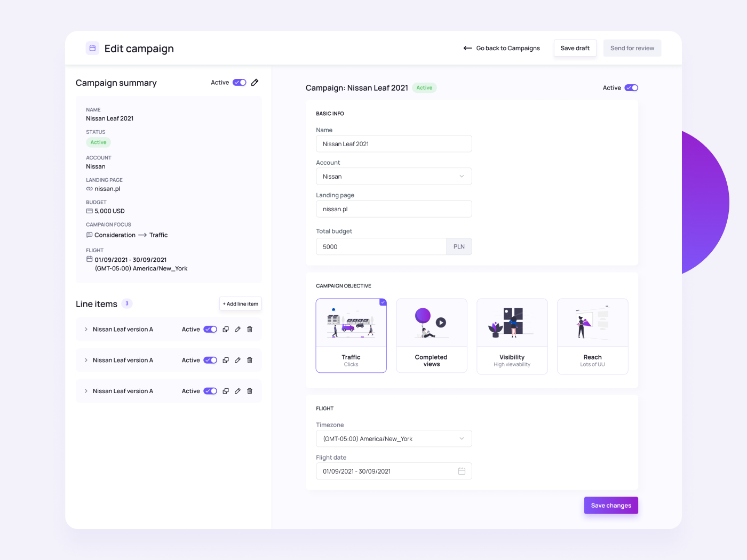Edit the third Nissan Leaf version A line item
747x560 pixels.
(237, 391)
